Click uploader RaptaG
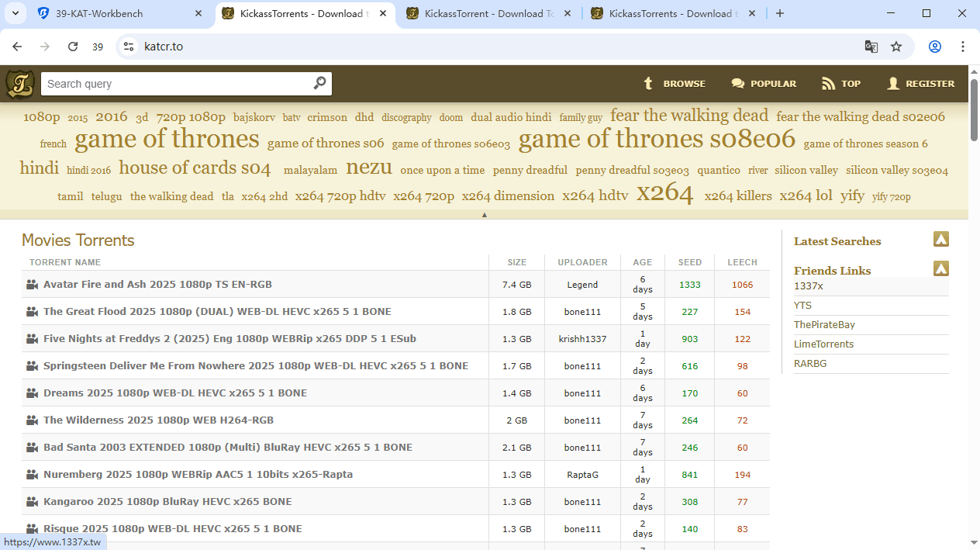980x550 pixels. click(x=582, y=475)
